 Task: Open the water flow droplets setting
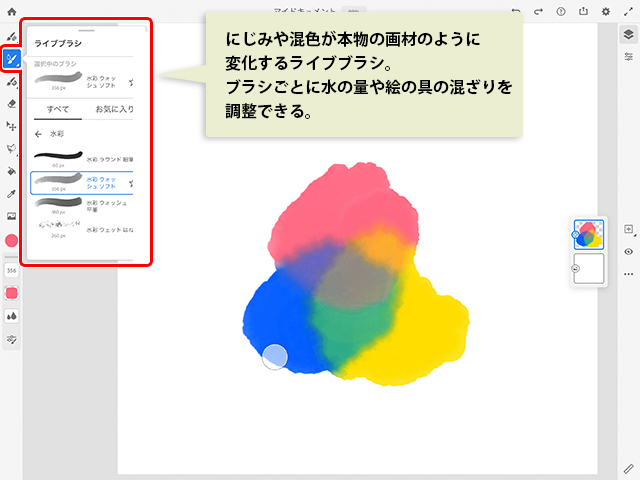(x=11, y=316)
